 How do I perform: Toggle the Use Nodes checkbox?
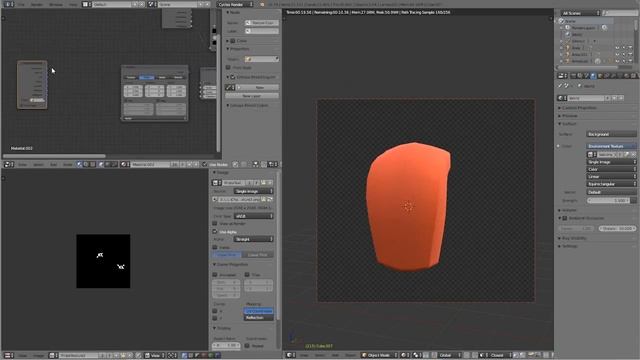click(x=205, y=164)
